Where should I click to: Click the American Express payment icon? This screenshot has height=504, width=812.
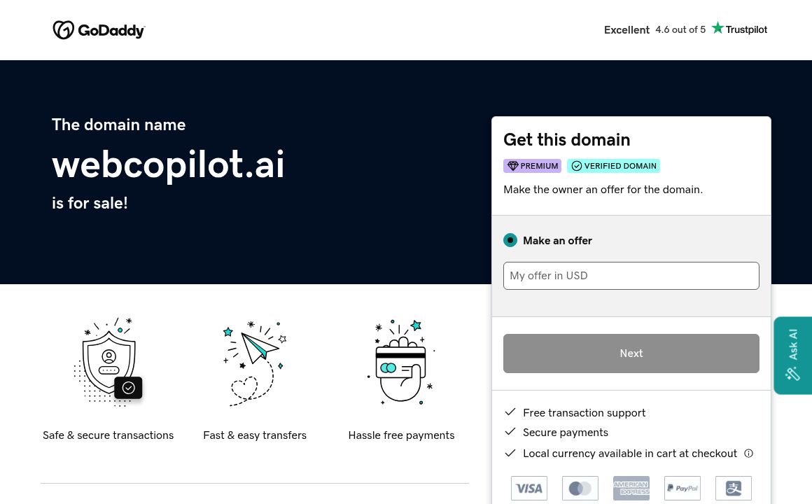[631, 488]
